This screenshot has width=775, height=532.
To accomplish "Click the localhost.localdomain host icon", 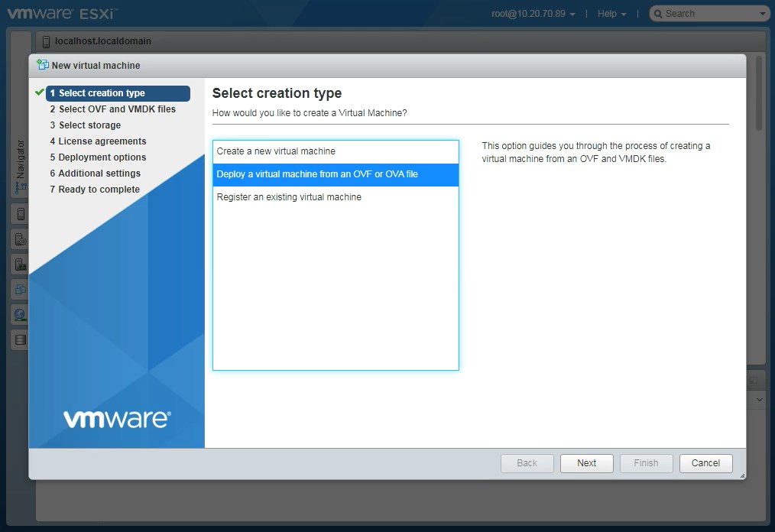I will click(x=47, y=41).
